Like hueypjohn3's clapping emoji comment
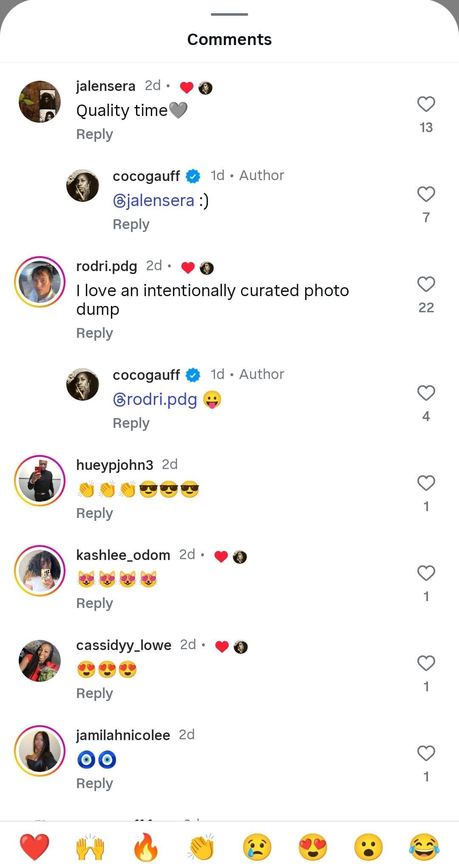 pos(426,482)
